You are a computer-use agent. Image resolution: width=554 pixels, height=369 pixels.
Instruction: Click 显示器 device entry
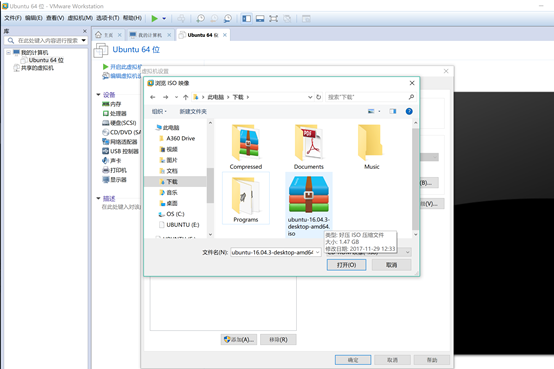(x=114, y=180)
